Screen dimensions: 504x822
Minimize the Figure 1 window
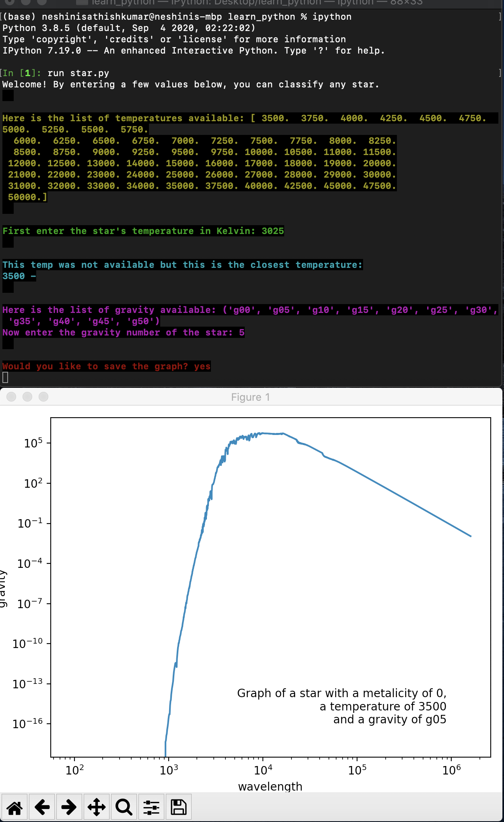click(x=27, y=397)
